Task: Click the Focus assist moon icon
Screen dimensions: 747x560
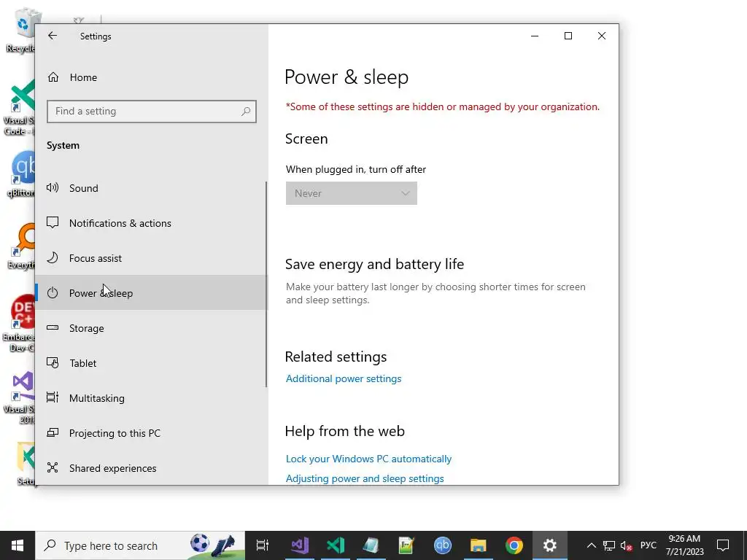Action: pos(53,257)
